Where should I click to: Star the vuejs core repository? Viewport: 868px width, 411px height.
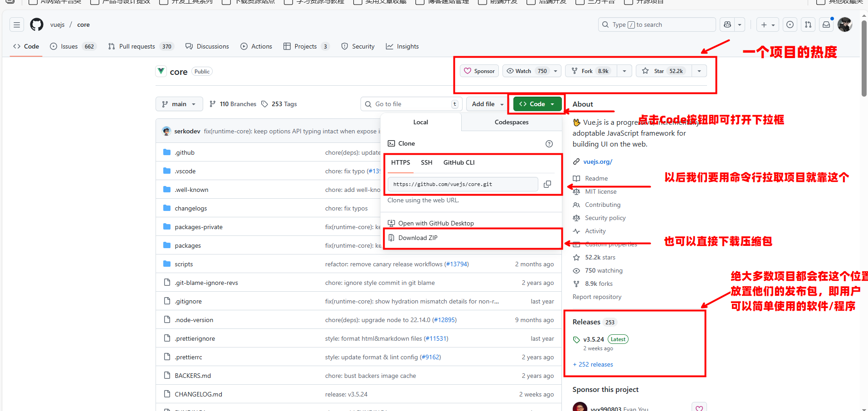coord(664,71)
